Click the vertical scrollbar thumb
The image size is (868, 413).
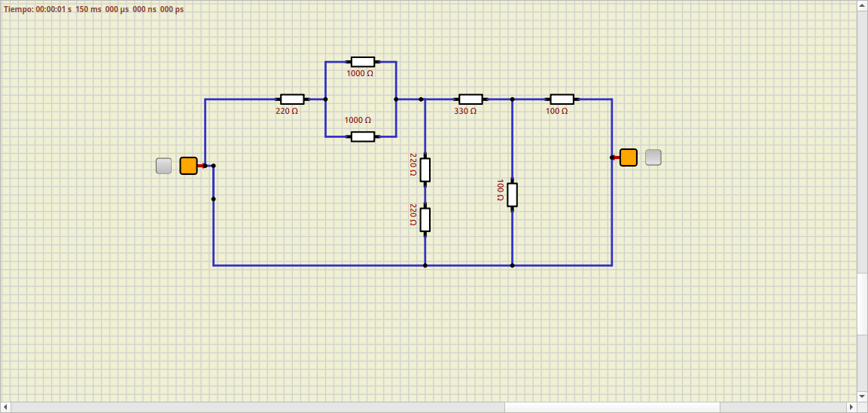pos(862,303)
